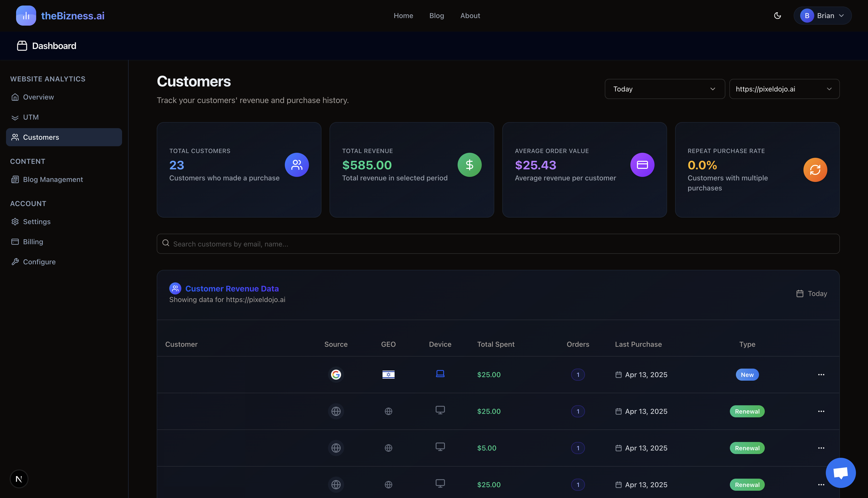Click the Israel flag GEO icon
868x498 pixels.
388,375
